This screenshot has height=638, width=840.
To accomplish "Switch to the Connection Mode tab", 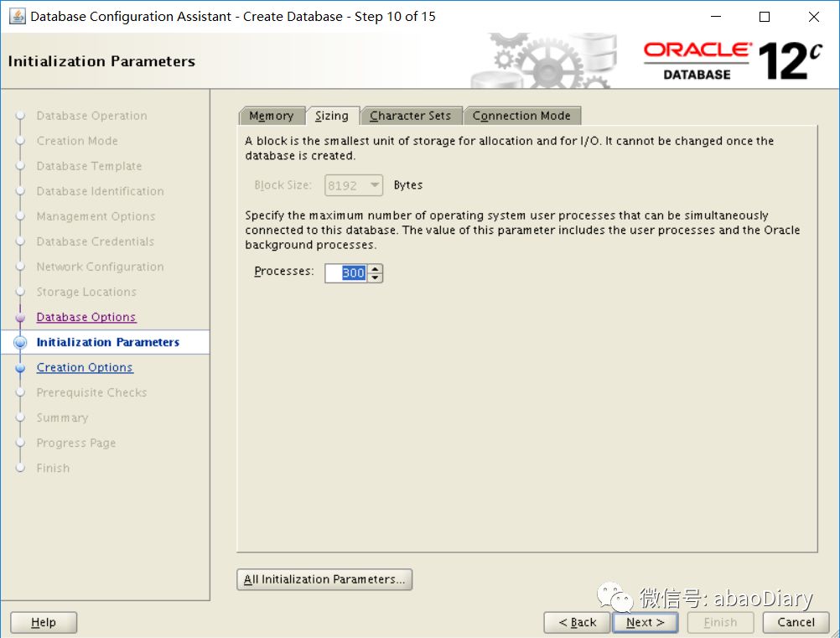I will click(522, 115).
